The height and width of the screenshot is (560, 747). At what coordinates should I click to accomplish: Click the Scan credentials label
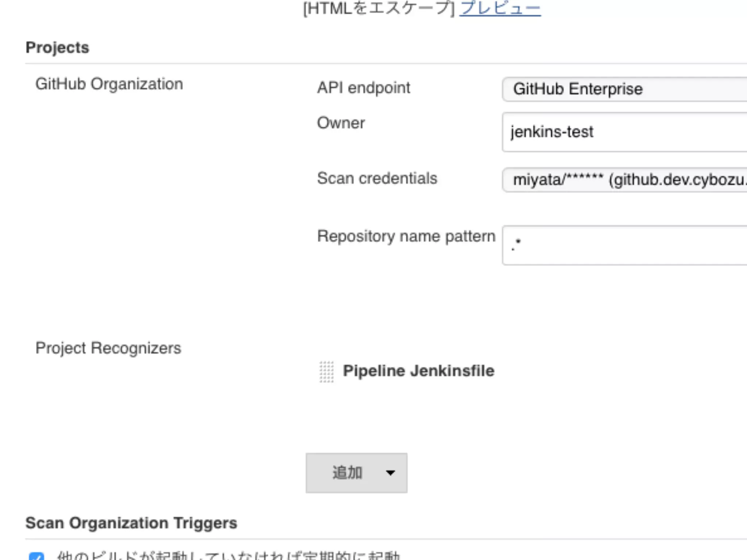coord(377,178)
